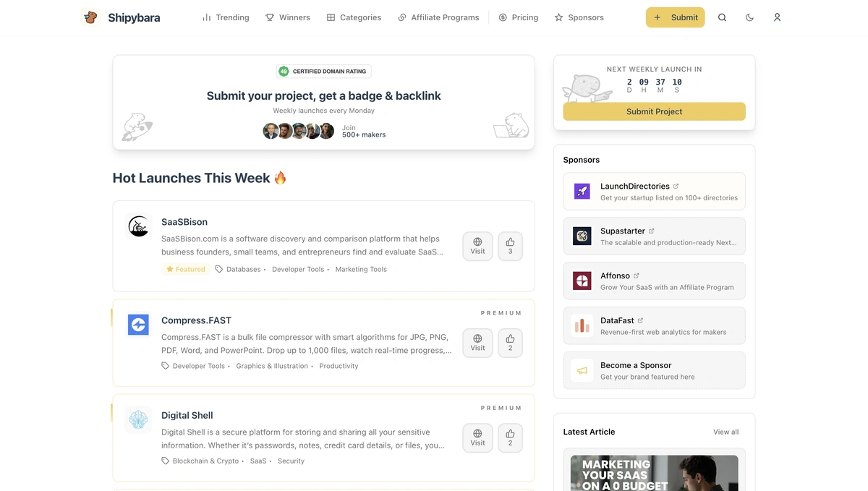This screenshot has height=491, width=868.
Task: Select the Developer Tools tag under SaaSBison
Action: pos(298,269)
